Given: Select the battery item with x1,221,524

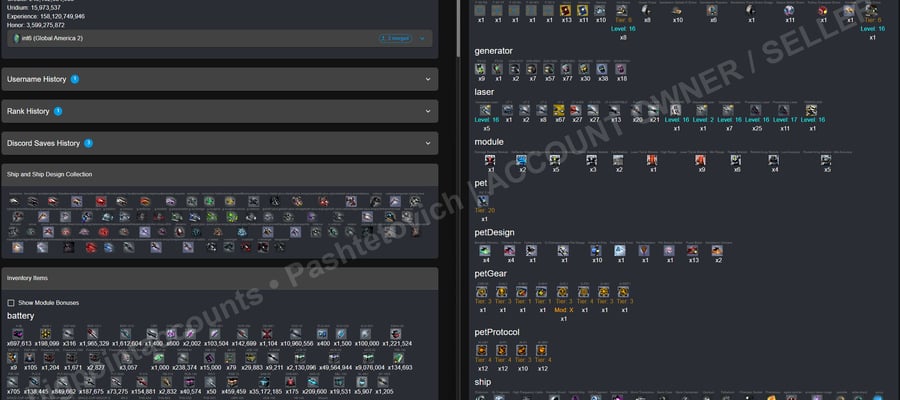Looking at the screenshot, I should pyautogui.click(x=395, y=334).
